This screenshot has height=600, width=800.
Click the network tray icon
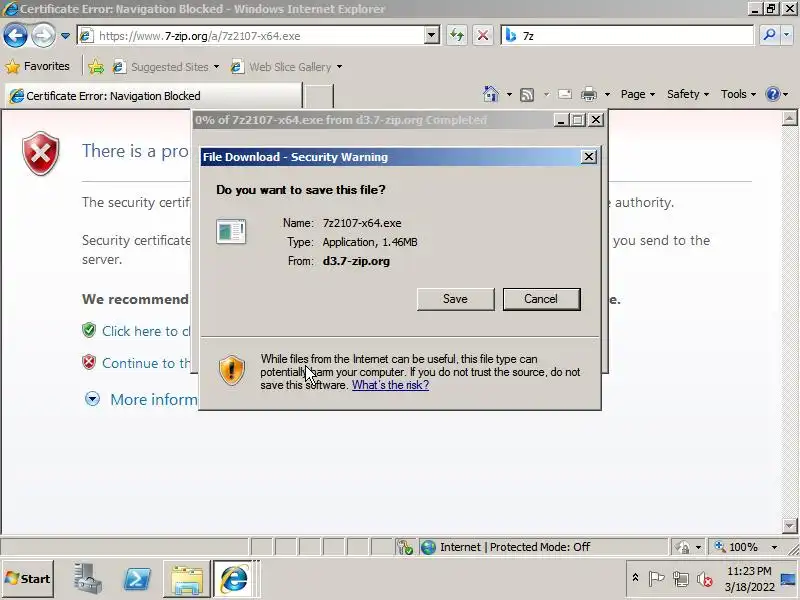tap(681, 579)
